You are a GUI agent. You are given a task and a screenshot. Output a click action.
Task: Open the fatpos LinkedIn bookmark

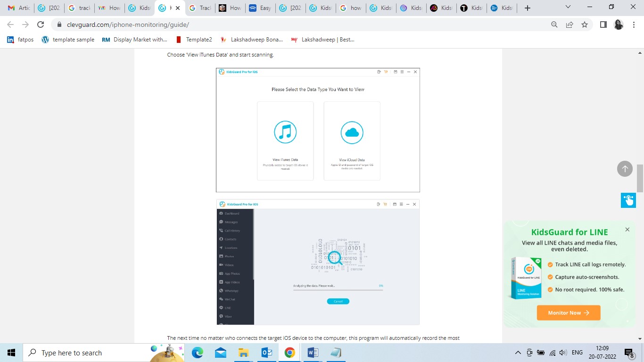(x=20, y=40)
